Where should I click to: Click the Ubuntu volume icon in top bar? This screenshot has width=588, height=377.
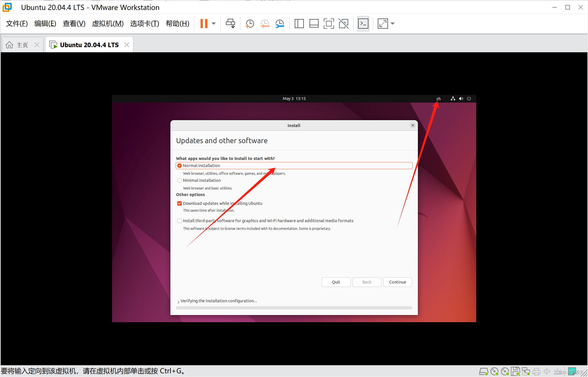[x=461, y=99]
